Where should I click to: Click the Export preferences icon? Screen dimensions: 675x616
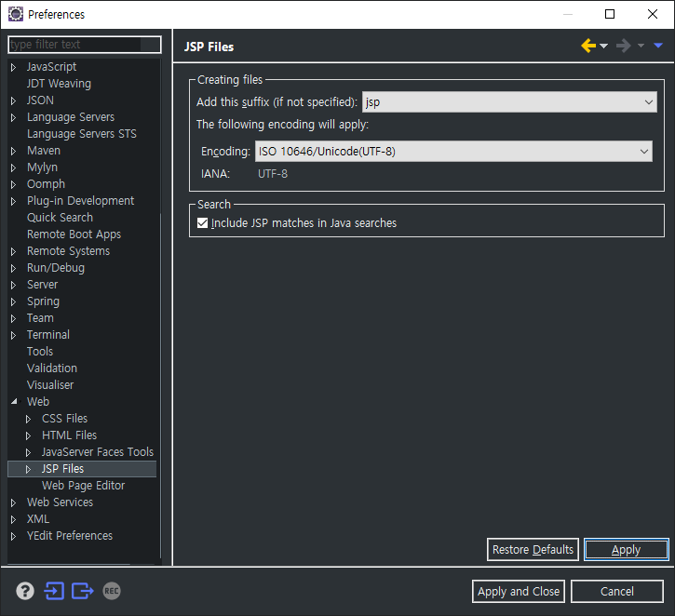pos(82,591)
